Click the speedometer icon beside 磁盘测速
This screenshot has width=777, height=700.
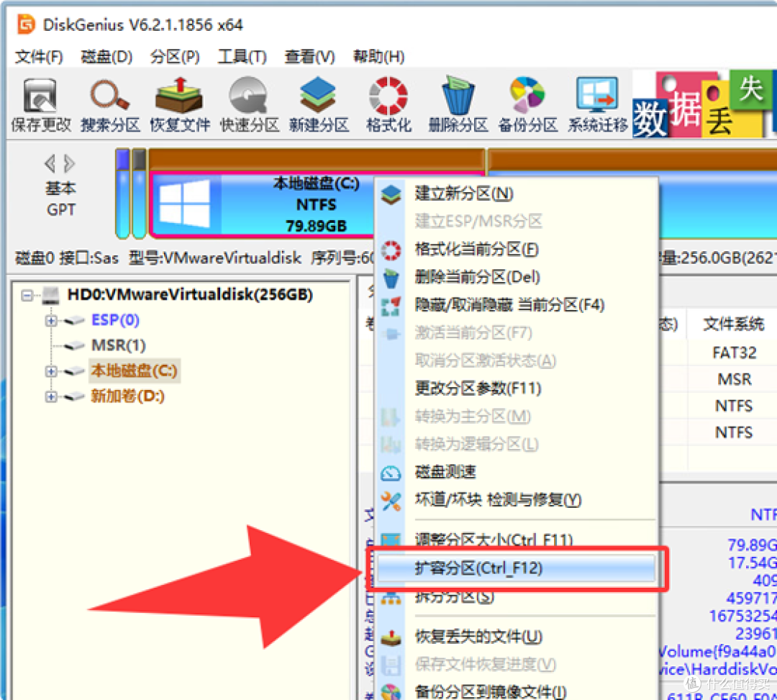[x=391, y=473]
